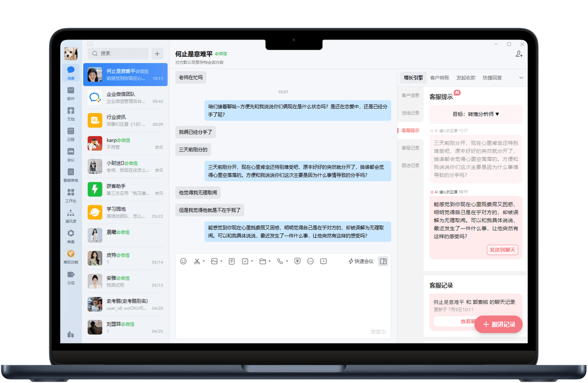Image resolution: width=588 pixels, height=383 pixels.
Task: Select 客服提示 in the side menu
Action: pyautogui.click(x=410, y=131)
